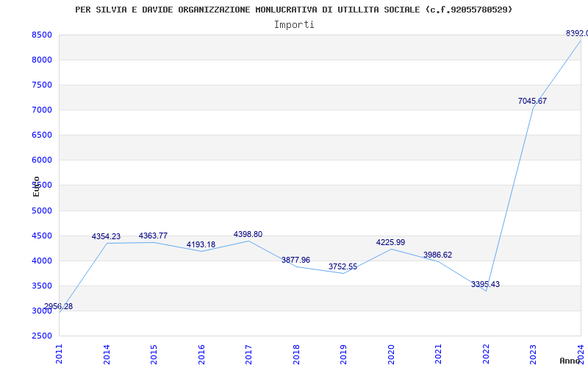Select the x-axis year 2015

(x=154, y=354)
